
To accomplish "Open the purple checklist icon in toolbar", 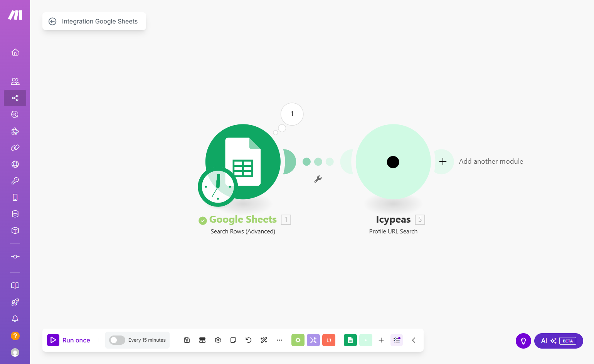I will tap(397, 340).
